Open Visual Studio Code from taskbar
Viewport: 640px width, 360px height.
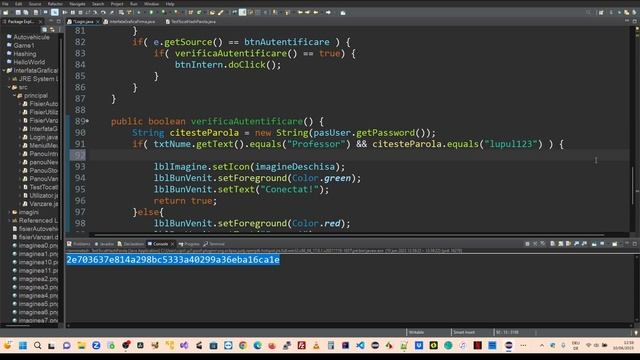coord(360,345)
